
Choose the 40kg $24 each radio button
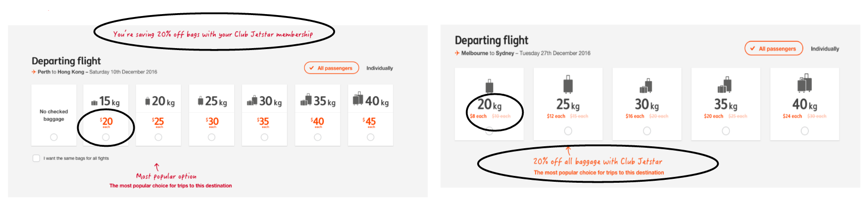coord(804,131)
